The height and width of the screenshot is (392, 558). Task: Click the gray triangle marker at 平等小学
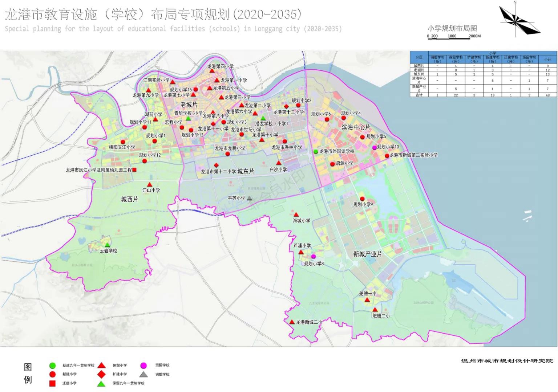250,198
